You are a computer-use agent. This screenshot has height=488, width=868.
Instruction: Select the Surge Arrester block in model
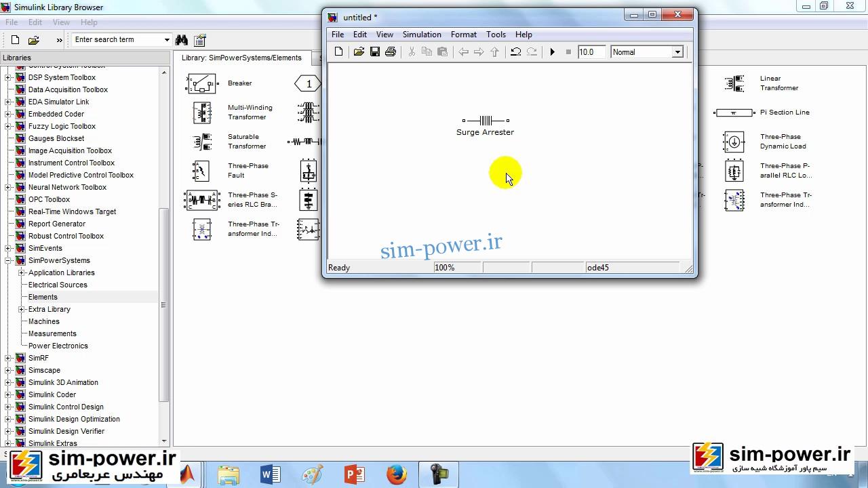click(486, 121)
